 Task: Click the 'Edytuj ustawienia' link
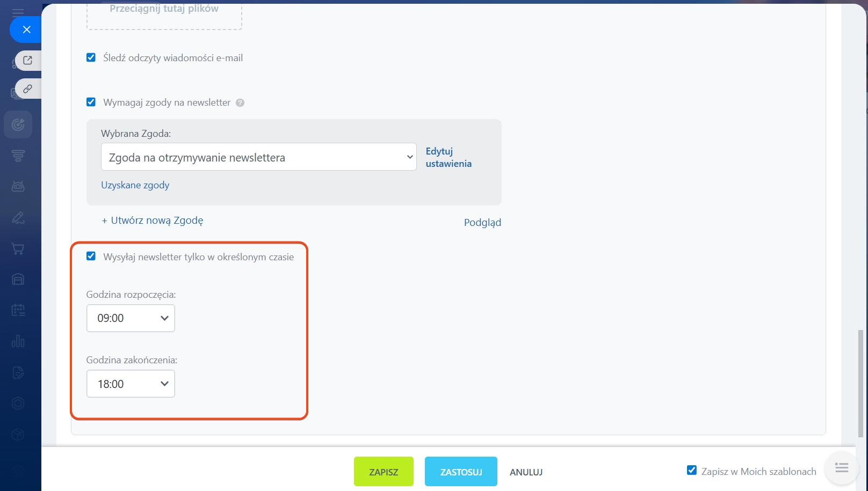tap(449, 157)
